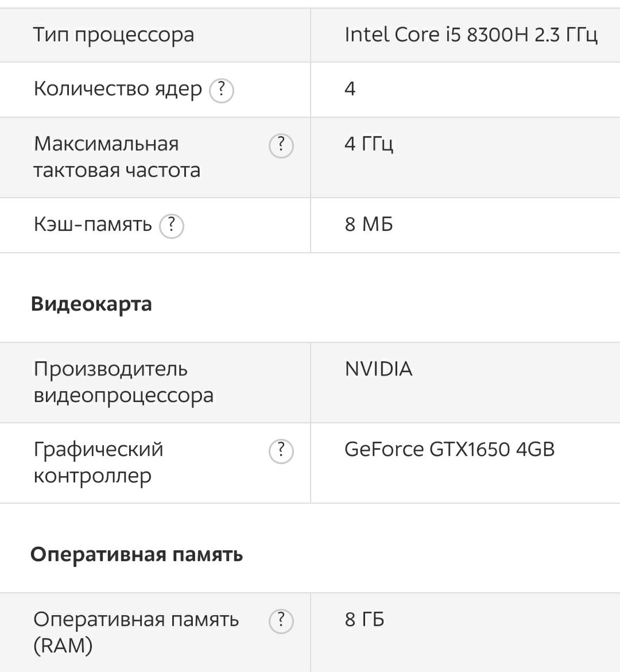Open help icon for Графический контроллер
Image resolution: width=620 pixels, height=672 pixels.
pyautogui.click(x=281, y=451)
